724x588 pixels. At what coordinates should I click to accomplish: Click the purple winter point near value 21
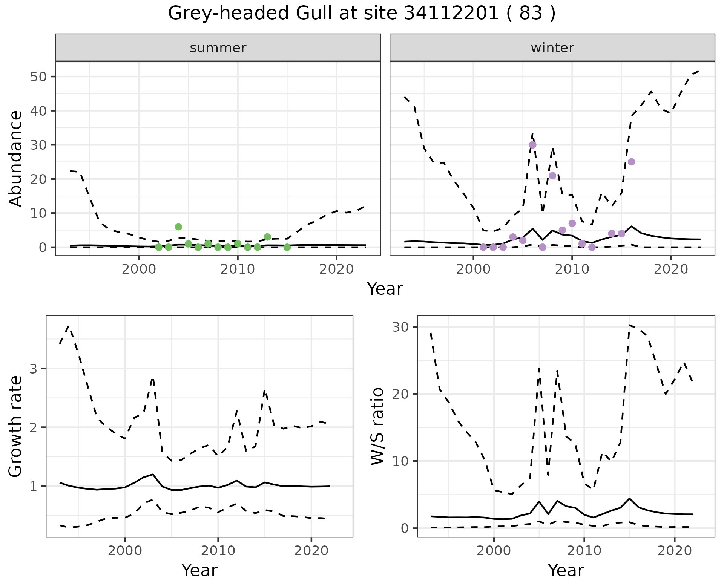coord(552,175)
